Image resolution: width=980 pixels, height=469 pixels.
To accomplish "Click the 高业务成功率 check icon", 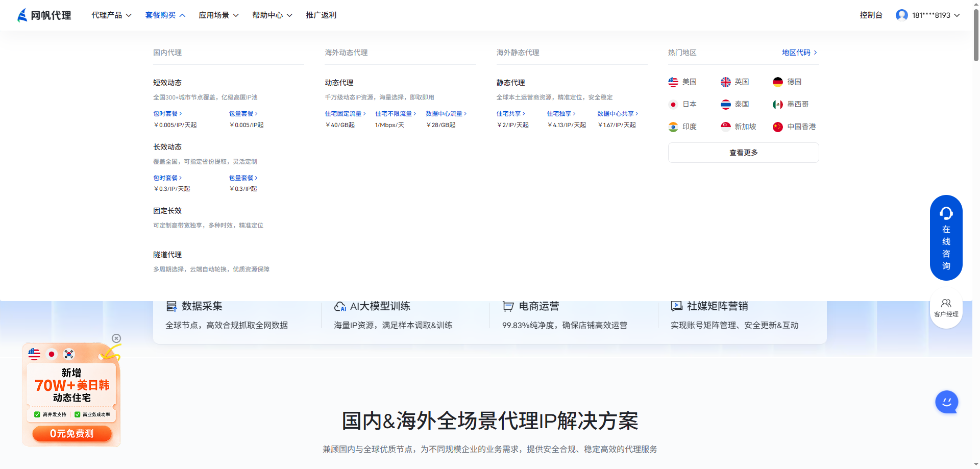I will [x=77, y=414].
